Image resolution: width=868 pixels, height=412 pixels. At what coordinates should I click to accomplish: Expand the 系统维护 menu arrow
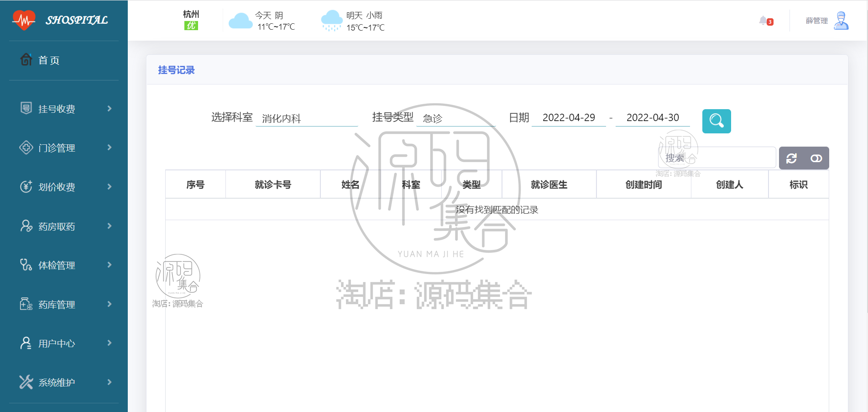pyautogui.click(x=110, y=382)
